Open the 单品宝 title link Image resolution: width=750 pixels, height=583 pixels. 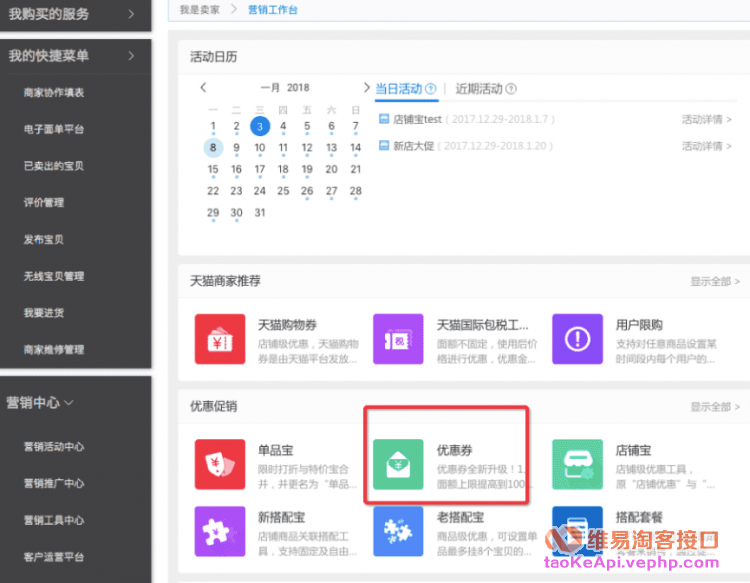pos(276,451)
